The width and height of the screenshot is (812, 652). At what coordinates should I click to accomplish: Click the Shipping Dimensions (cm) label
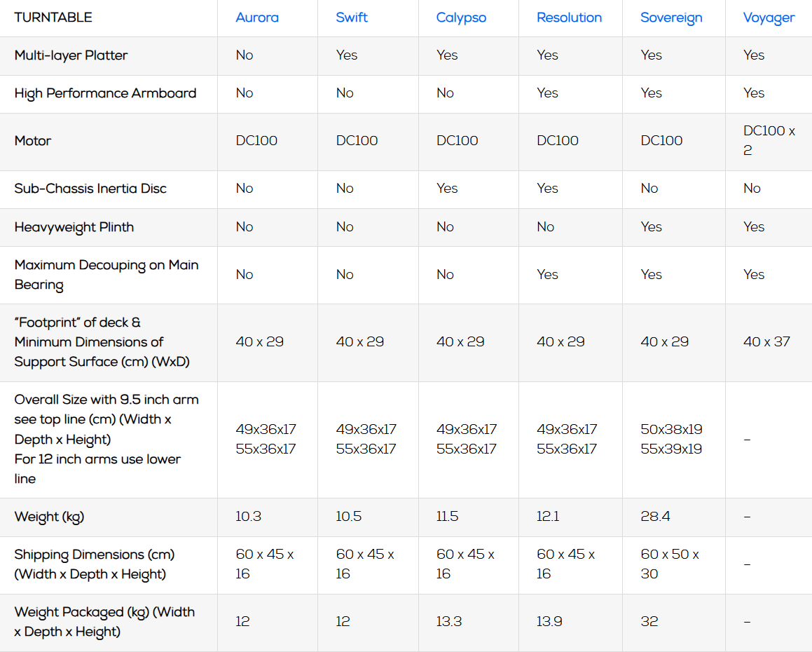pyautogui.click(x=95, y=564)
